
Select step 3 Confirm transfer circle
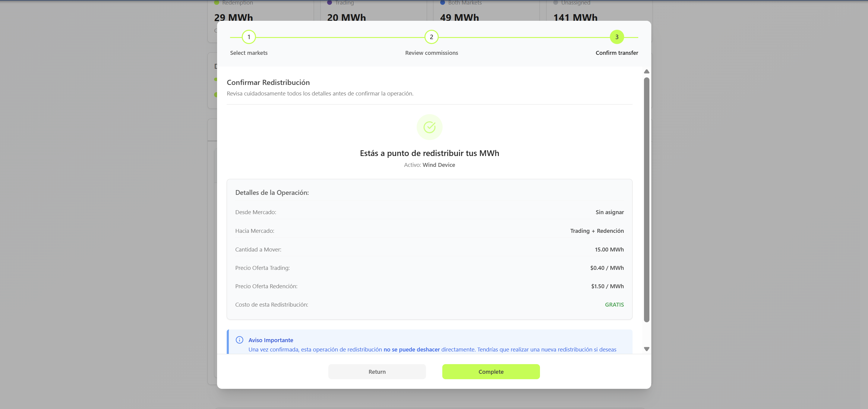pos(617,37)
